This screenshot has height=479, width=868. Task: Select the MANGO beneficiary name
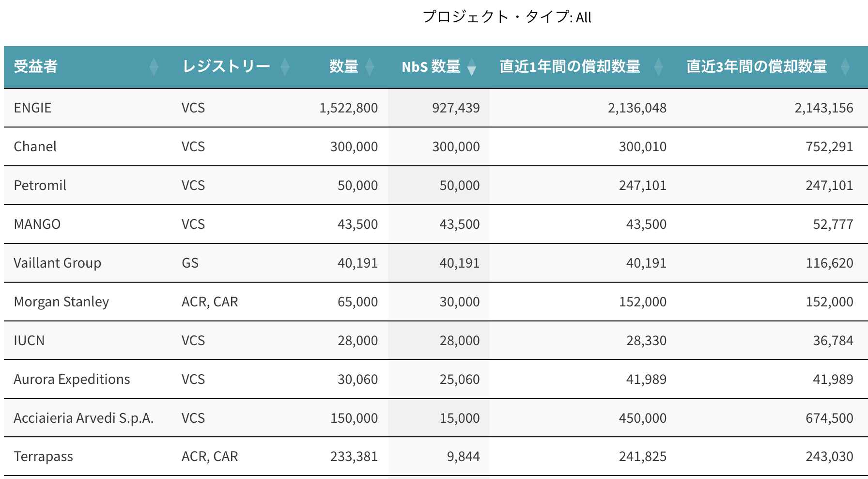37,224
